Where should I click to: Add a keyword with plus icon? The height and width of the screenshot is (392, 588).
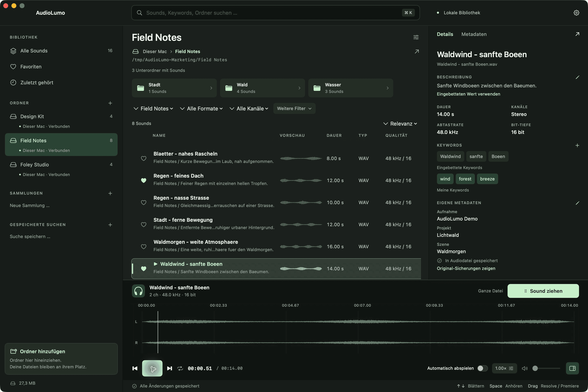(577, 145)
